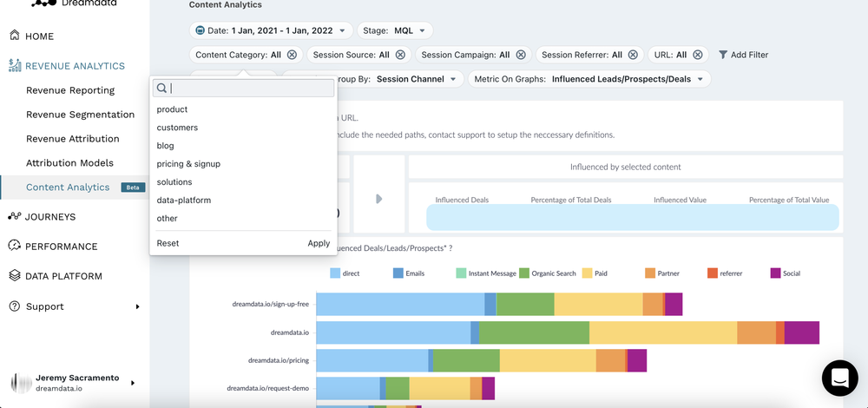Click the calendar icon in the Date filter
This screenshot has width=868, height=408.
pos(201,30)
